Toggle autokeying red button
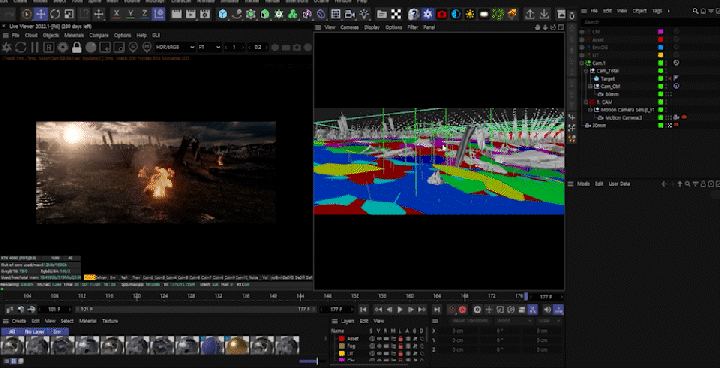The image size is (720, 368). click(x=462, y=310)
